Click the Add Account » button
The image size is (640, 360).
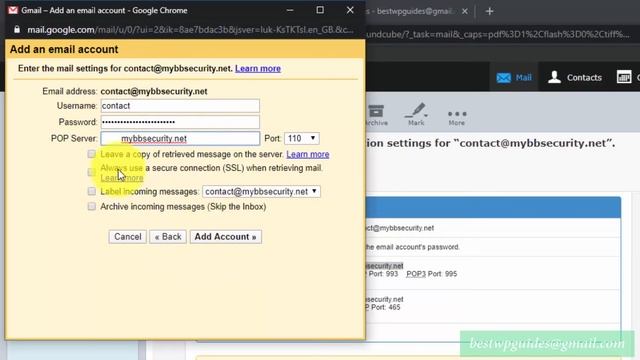tap(225, 237)
